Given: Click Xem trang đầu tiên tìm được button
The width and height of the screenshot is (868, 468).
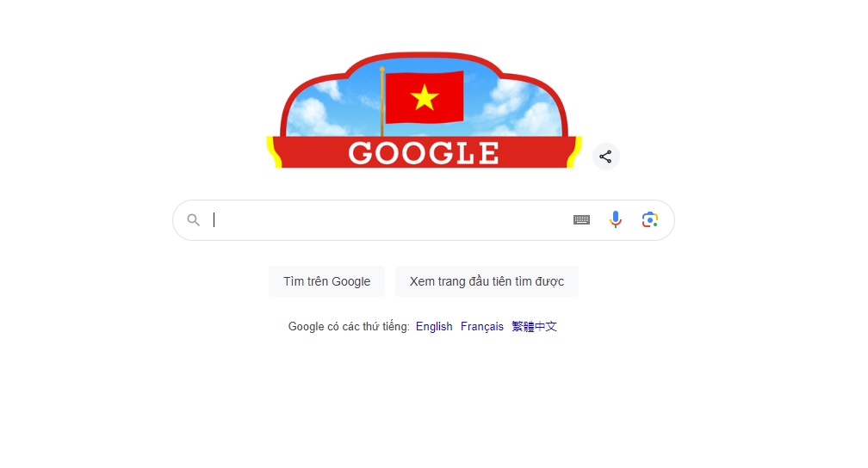Looking at the screenshot, I should 487,281.
